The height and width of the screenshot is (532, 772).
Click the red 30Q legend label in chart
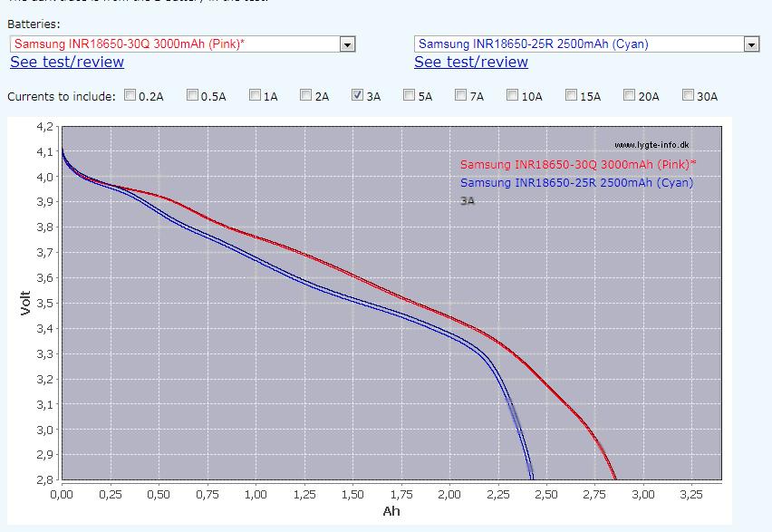click(577, 165)
